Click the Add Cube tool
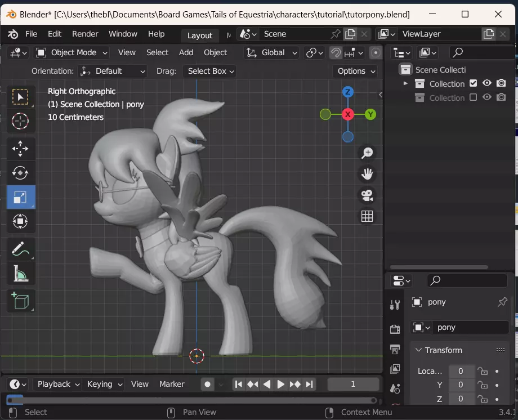Screen dimensions: 518x420 [20, 301]
